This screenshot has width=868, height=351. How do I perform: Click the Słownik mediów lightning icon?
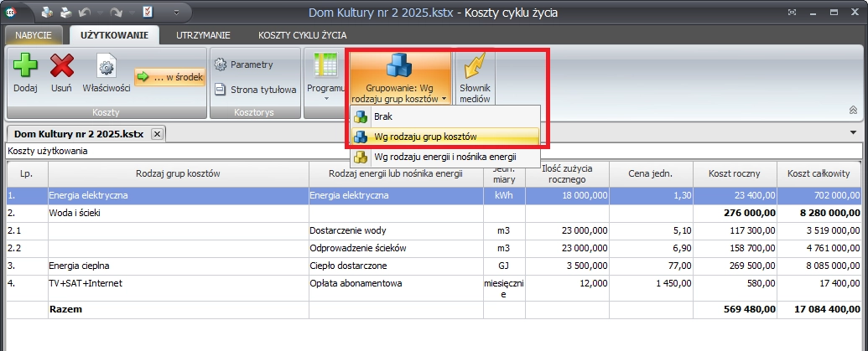475,66
